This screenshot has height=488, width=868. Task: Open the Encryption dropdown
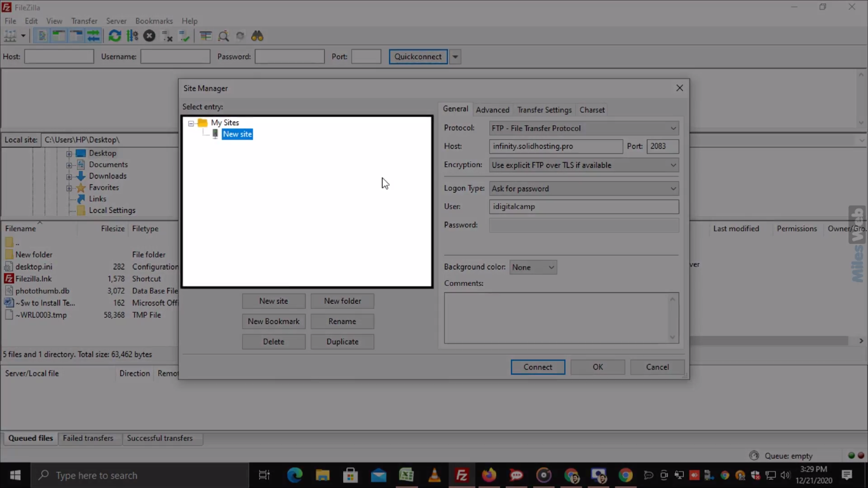click(x=584, y=165)
